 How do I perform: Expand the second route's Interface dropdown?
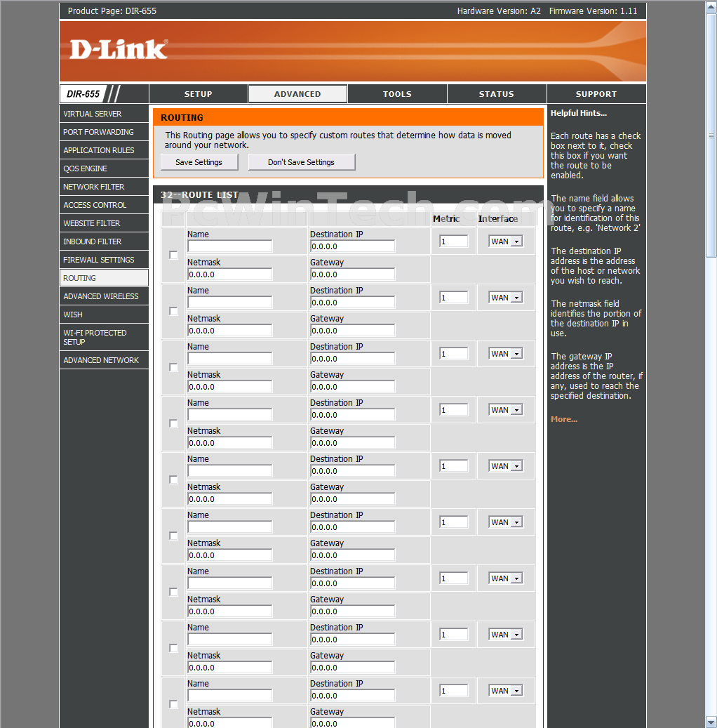pyautogui.click(x=506, y=298)
